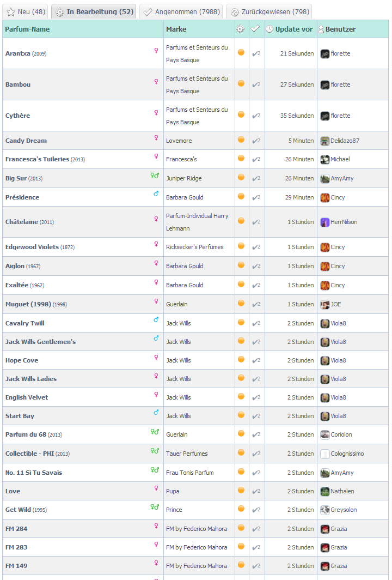Open the Francesca's Tuileries perfume link

coord(37,159)
